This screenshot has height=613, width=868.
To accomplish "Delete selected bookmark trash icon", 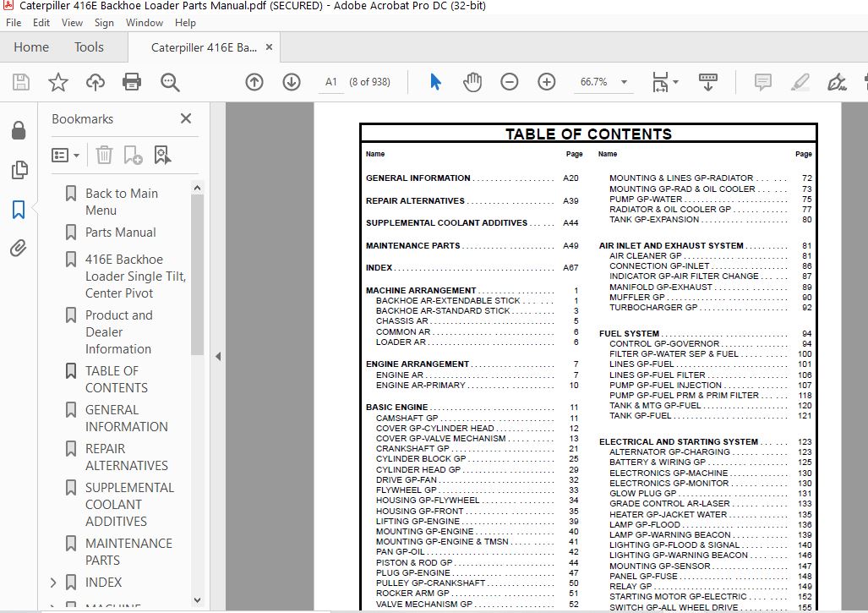I will click(x=104, y=155).
